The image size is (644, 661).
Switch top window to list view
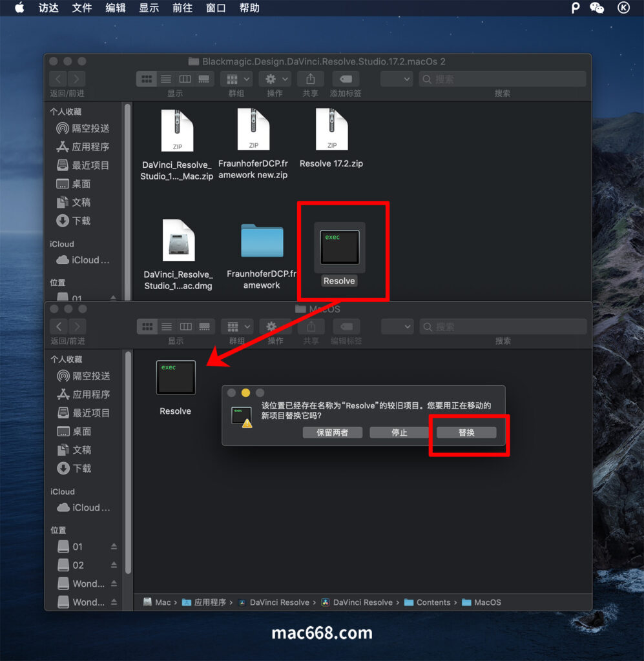(166, 79)
